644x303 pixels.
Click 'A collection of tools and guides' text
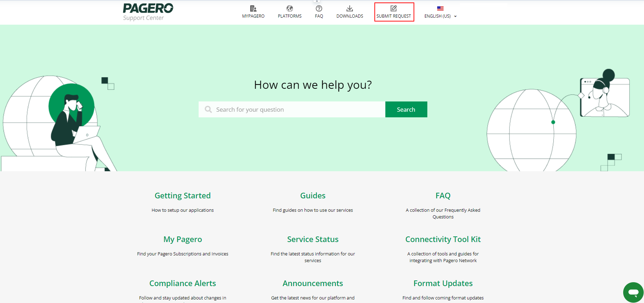(x=443, y=257)
